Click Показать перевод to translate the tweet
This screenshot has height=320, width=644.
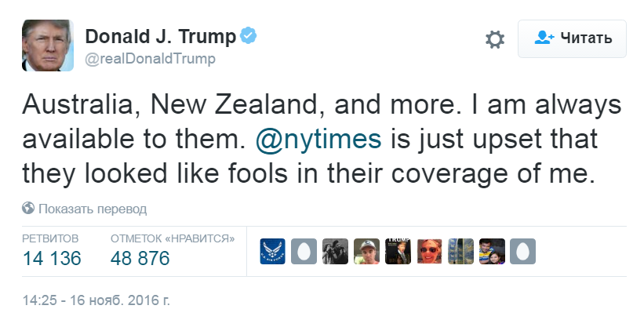point(93,209)
